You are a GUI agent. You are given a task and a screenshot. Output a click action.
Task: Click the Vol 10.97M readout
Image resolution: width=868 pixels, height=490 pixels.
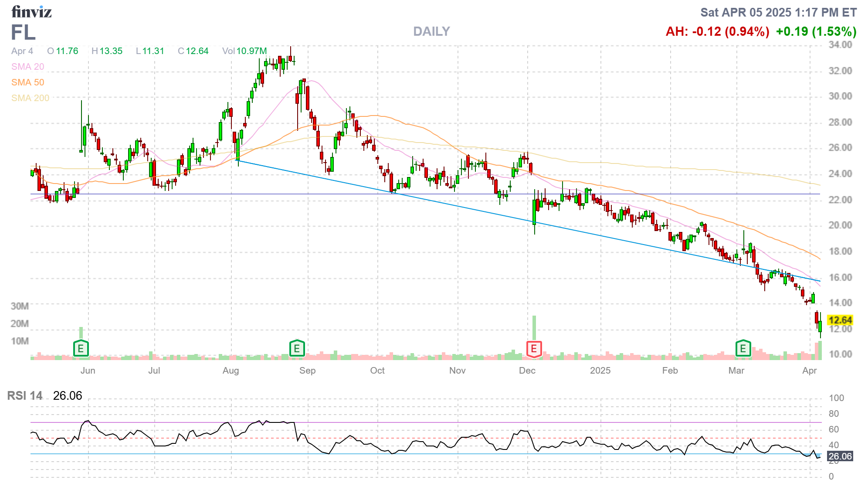pos(244,51)
